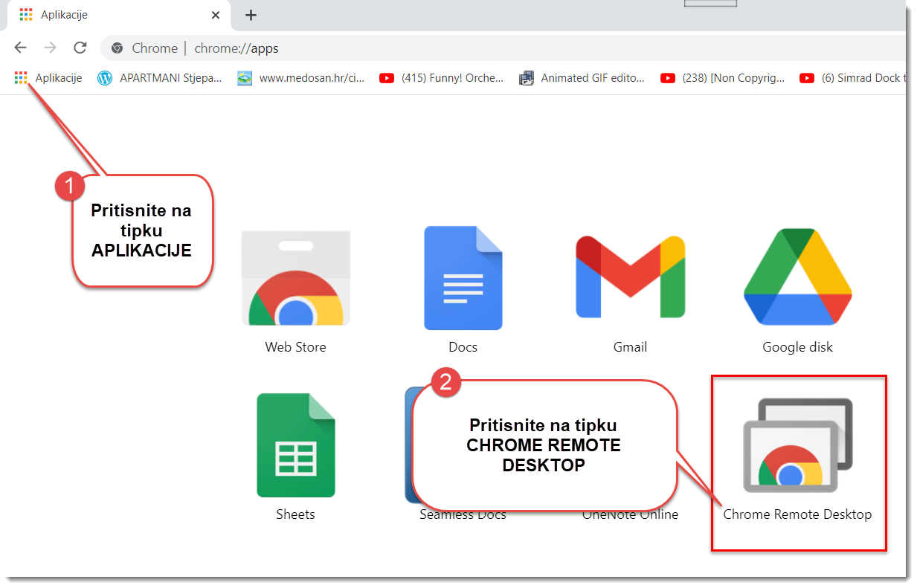Open the (6) Simrad Dock bookmark
The width and height of the screenshot is (917, 588).
(x=854, y=78)
